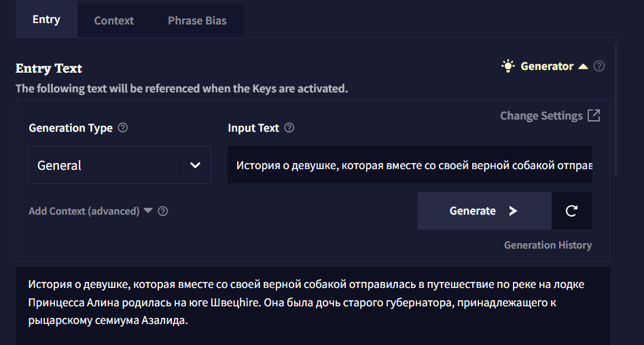Collapse the Generator panel arrow
644x345 pixels.
(x=583, y=67)
